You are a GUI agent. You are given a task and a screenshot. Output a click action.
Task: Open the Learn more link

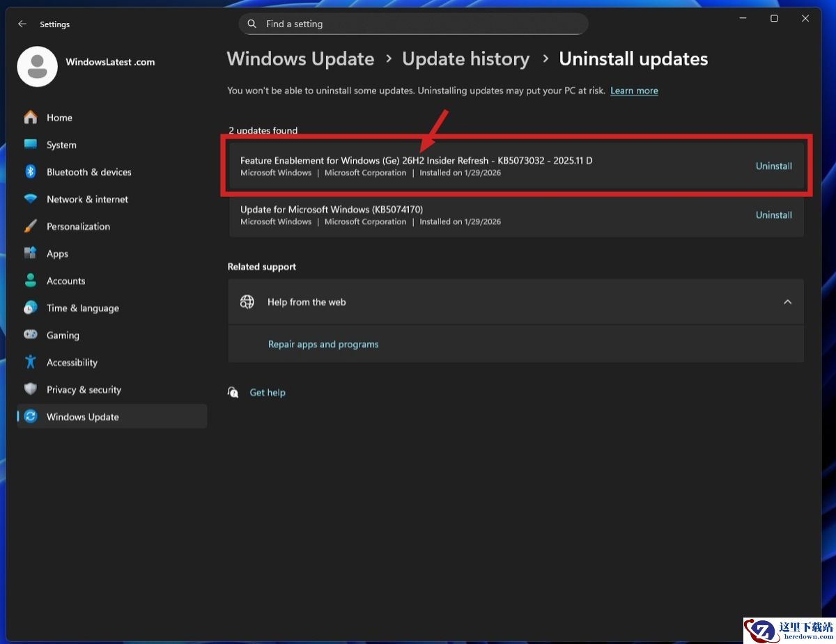634,91
